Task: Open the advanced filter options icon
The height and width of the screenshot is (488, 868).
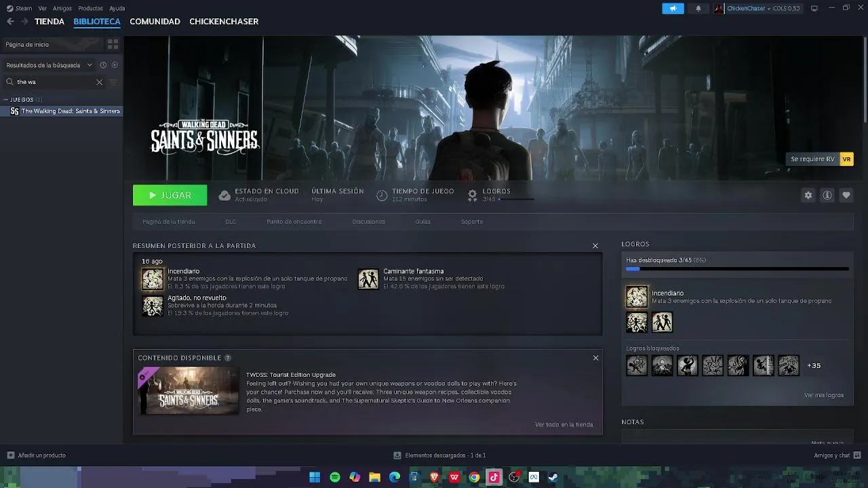Action: [113, 82]
